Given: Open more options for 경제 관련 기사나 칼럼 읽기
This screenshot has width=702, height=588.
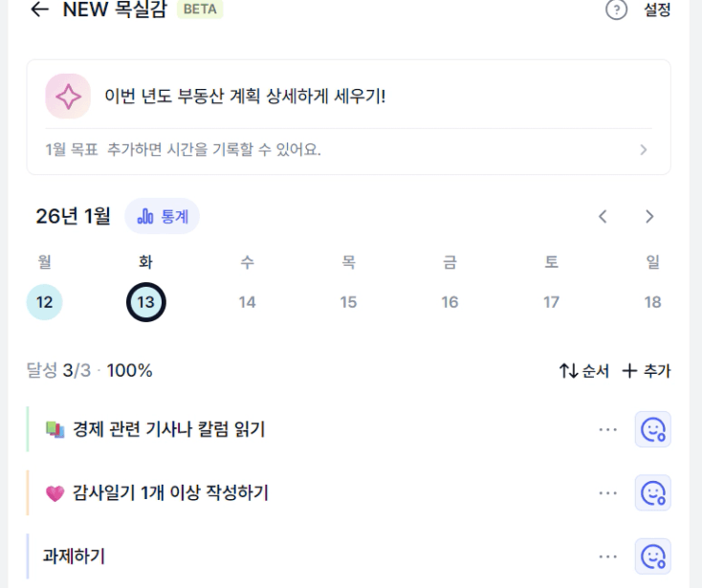Looking at the screenshot, I should [608, 429].
